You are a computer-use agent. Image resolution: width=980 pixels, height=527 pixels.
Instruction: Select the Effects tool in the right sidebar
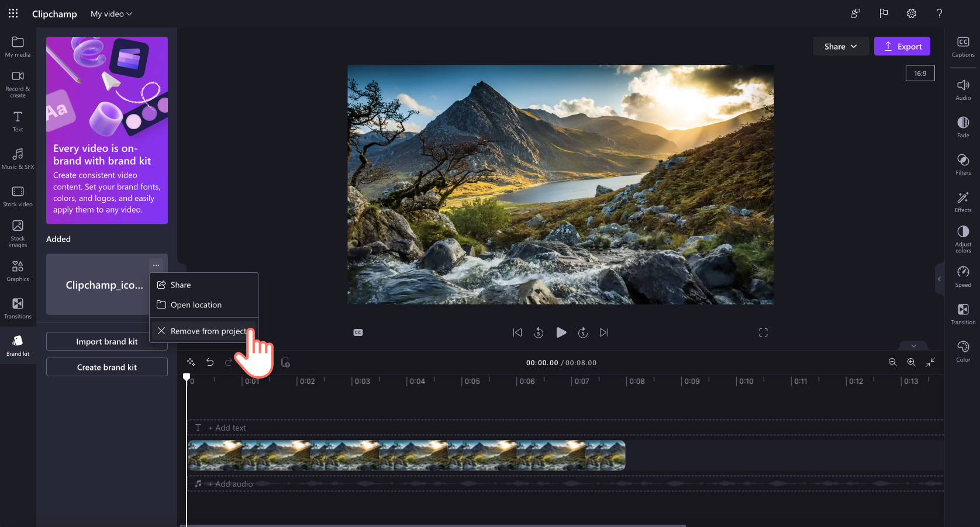coord(962,201)
